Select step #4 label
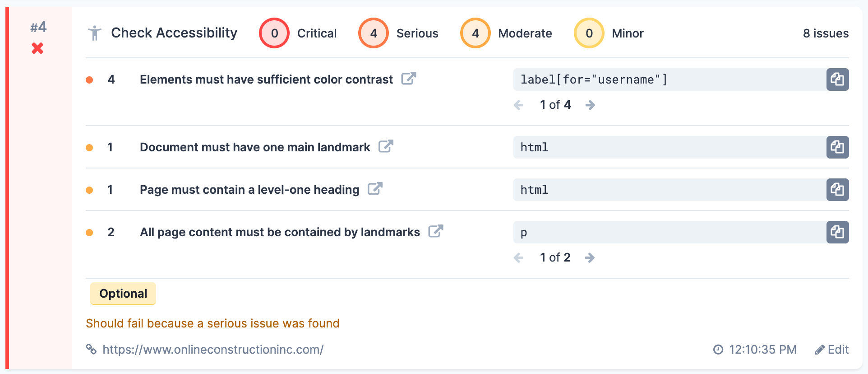 (38, 27)
